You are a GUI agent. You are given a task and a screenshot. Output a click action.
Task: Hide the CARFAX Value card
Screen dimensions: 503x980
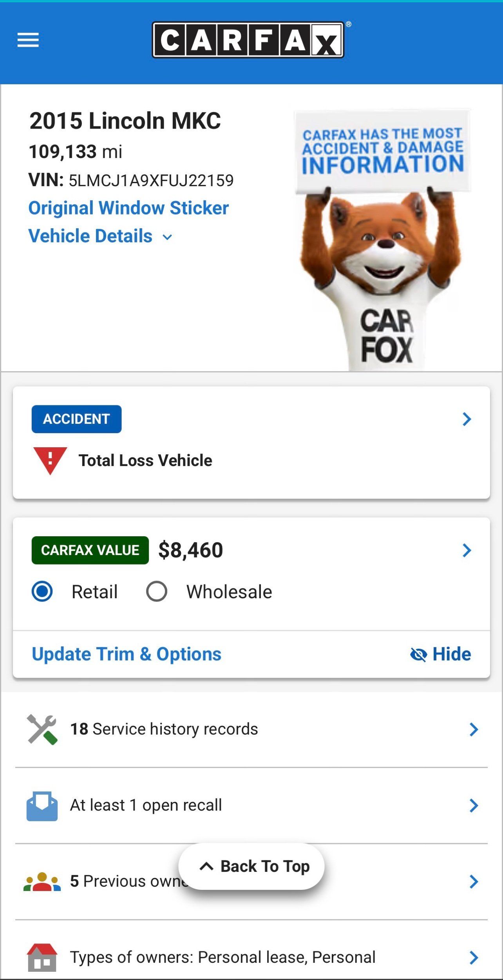(441, 654)
